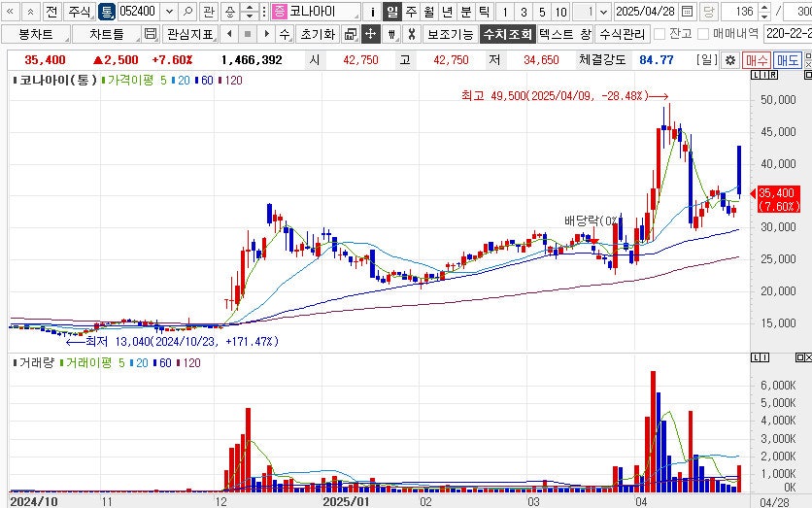Viewport: 812px width, 508px height.
Task: Click the step back arrow icon
Action: (228, 34)
